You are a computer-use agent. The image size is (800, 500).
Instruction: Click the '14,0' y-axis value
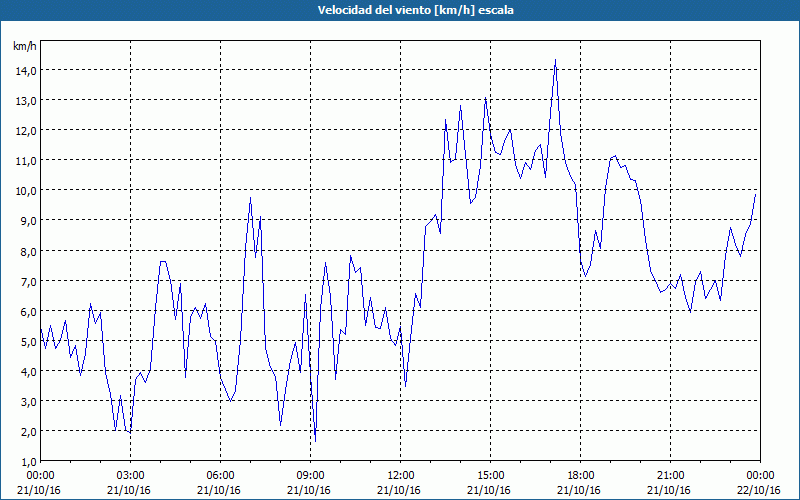pos(26,70)
